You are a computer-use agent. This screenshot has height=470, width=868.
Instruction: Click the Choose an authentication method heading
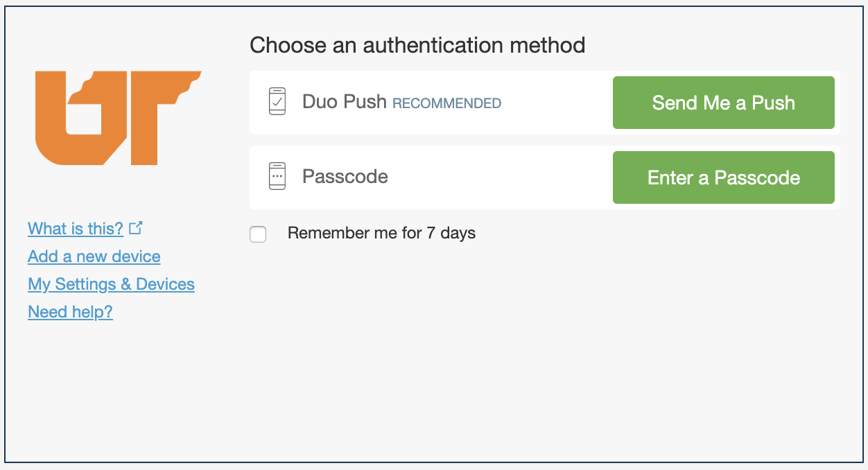tap(417, 44)
